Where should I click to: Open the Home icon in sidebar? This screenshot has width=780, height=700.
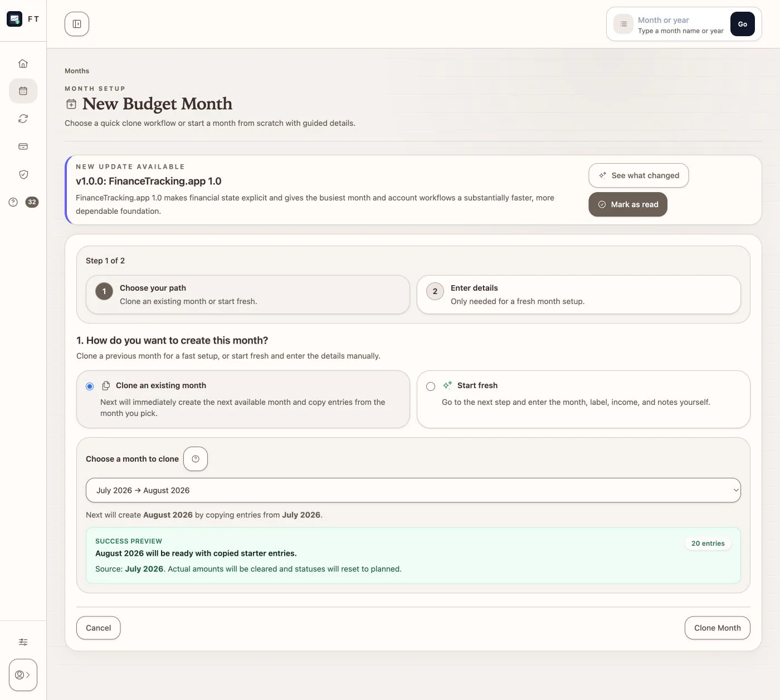coord(23,63)
